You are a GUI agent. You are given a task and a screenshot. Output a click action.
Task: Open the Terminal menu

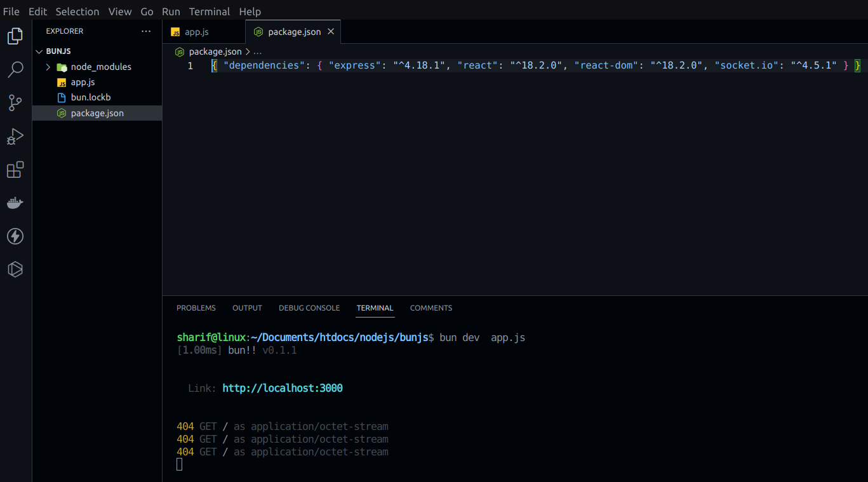point(210,11)
